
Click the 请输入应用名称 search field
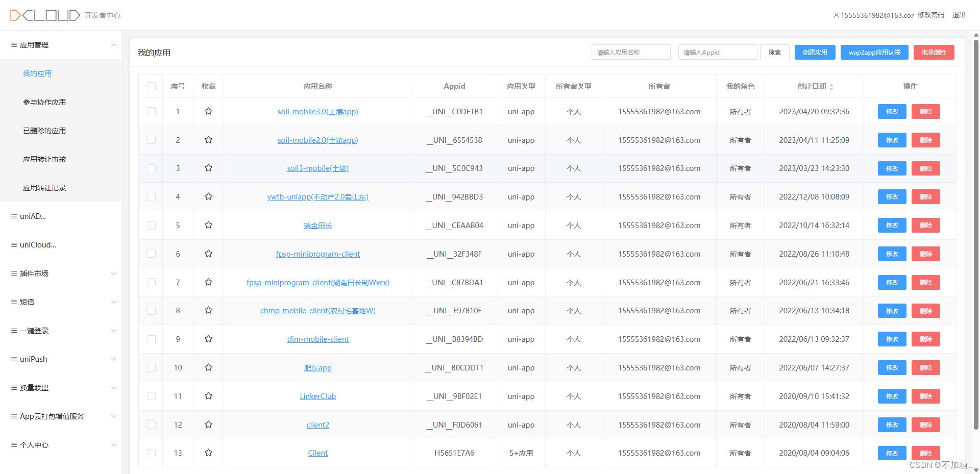tap(631, 52)
